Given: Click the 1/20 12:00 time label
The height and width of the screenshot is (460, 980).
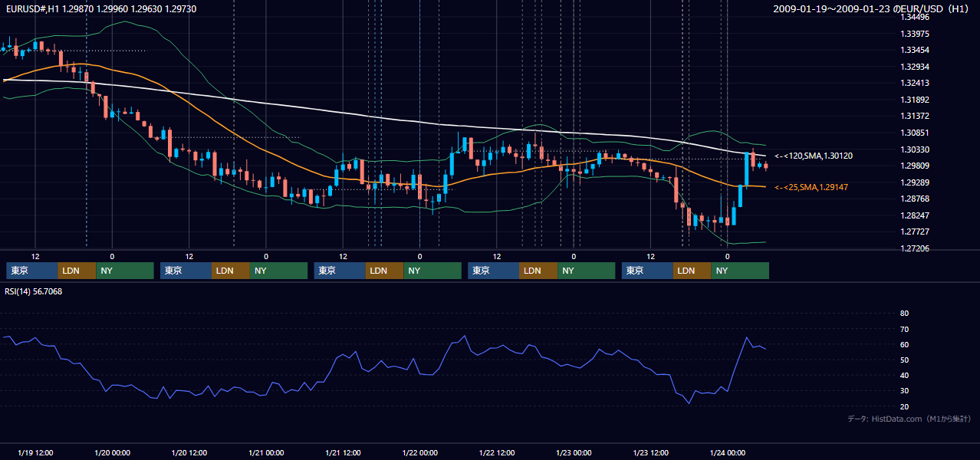Looking at the screenshot, I should (189, 452).
